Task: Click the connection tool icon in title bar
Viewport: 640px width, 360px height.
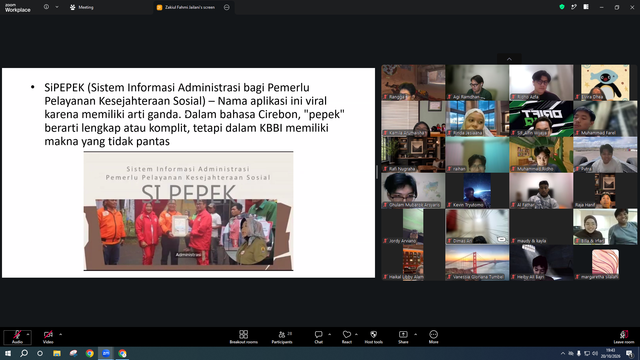Action: point(574,7)
